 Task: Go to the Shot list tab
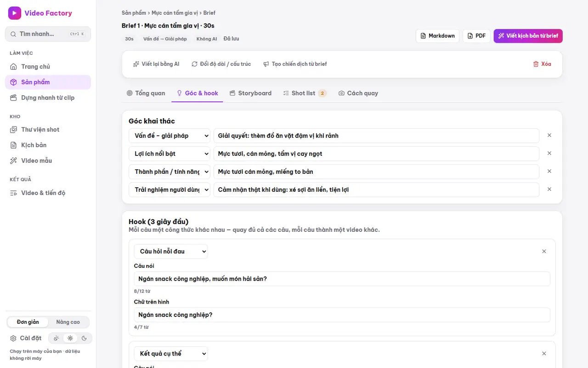pyautogui.click(x=305, y=93)
